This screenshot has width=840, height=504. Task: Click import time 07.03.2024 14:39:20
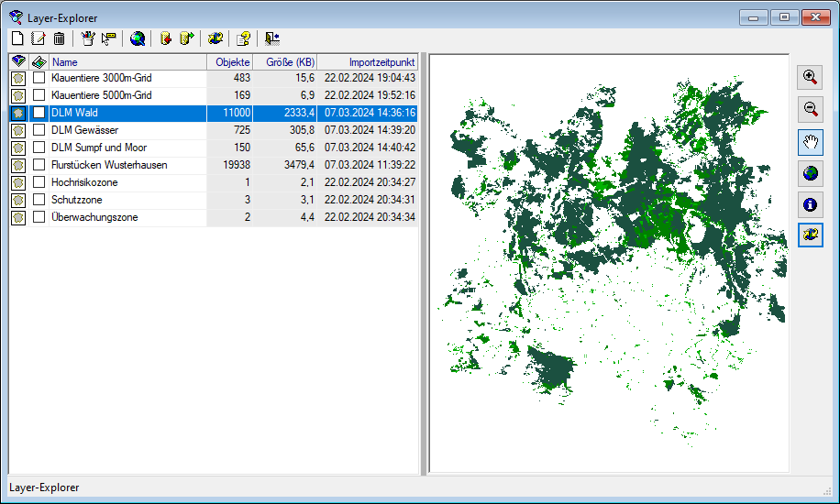click(x=370, y=130)
